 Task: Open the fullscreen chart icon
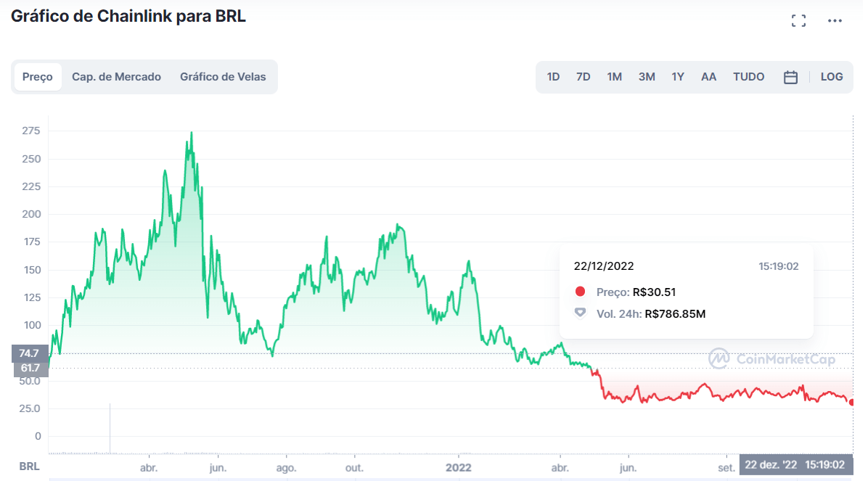[798, 21]
